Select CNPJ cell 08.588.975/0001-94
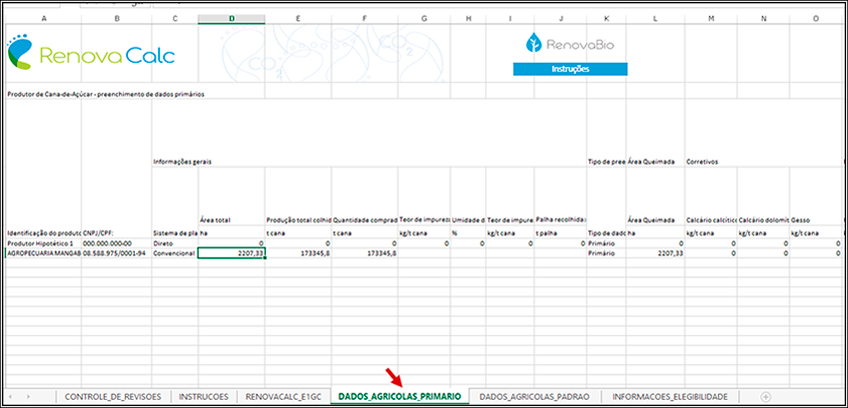The image size is (848, 408). click(116, 254)
